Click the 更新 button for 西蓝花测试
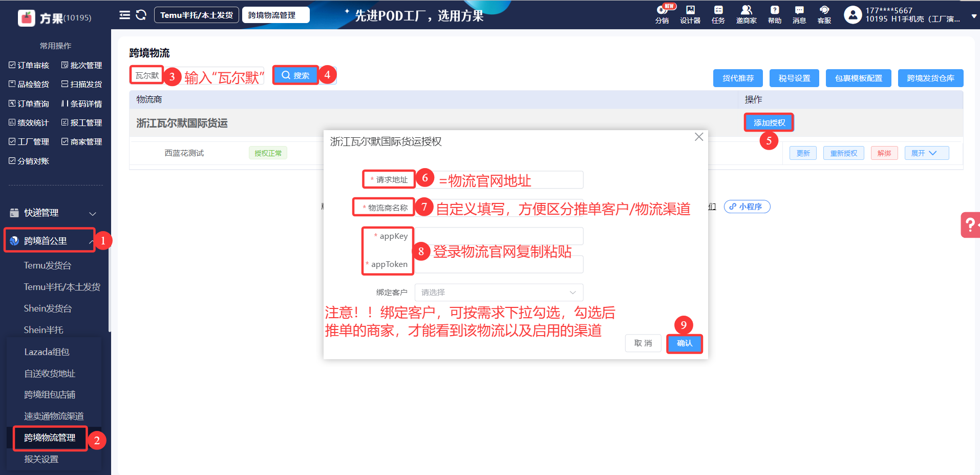Screen dimensions: 980x475 [x=803, y=153]
